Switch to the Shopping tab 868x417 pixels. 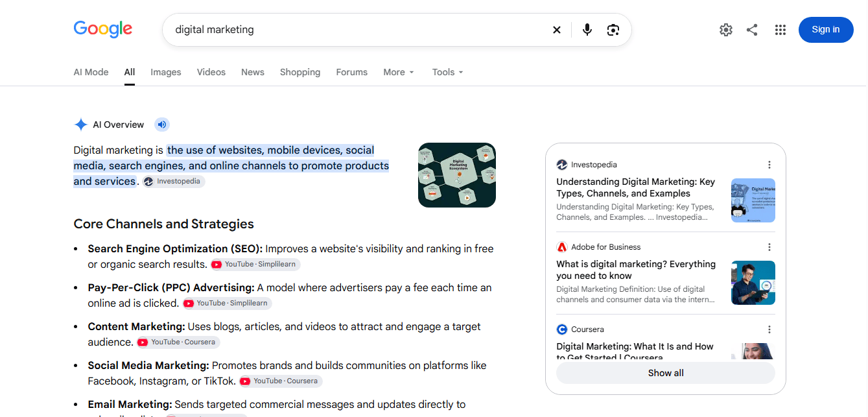click(x=300, y=72)
